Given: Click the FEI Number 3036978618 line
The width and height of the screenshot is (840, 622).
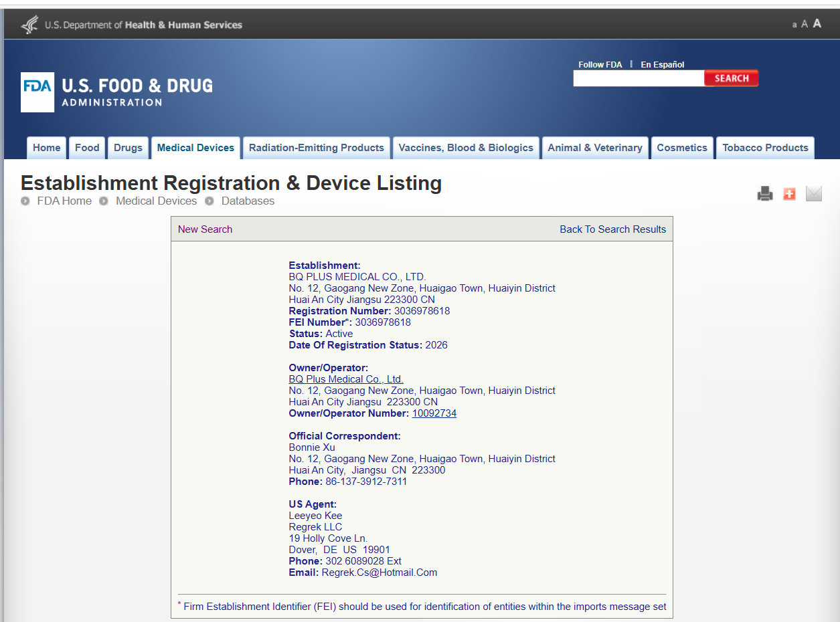Looking at the screenshot, I should tap(350, 322).
